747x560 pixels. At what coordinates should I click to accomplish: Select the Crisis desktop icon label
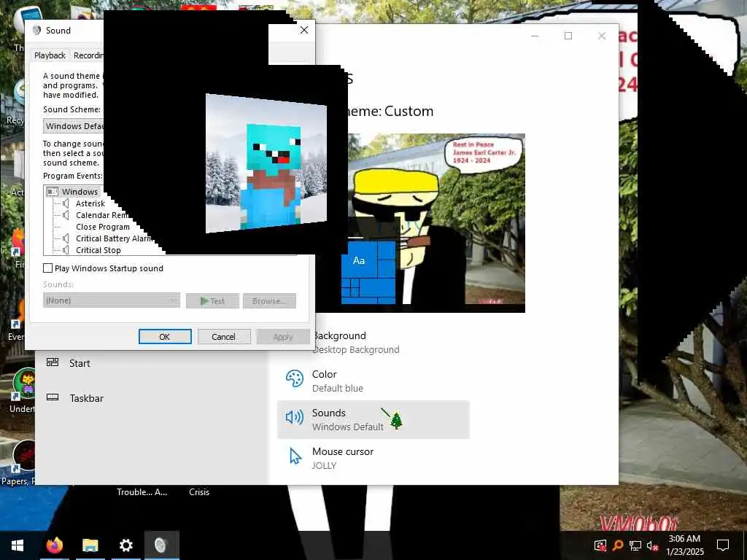(x=199, y=492)
